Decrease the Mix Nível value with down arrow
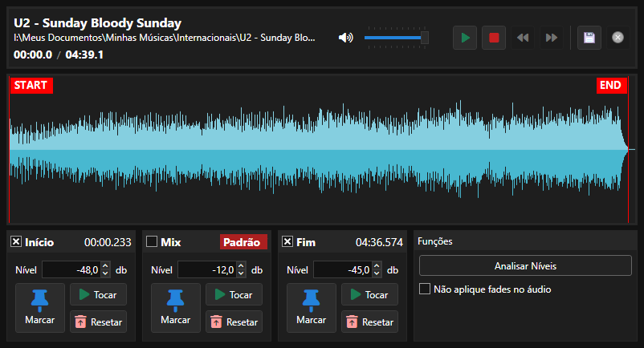644x348 pixels. click(241, 273)
